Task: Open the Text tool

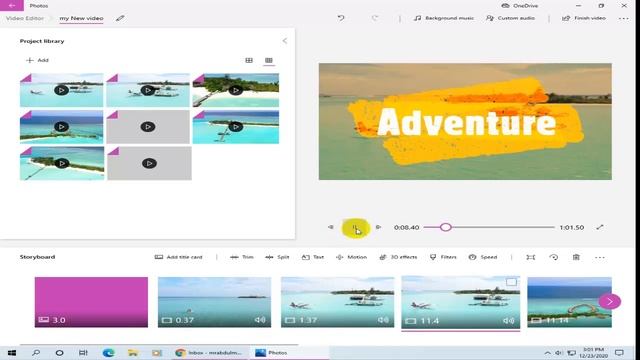Action: (313, 257)
